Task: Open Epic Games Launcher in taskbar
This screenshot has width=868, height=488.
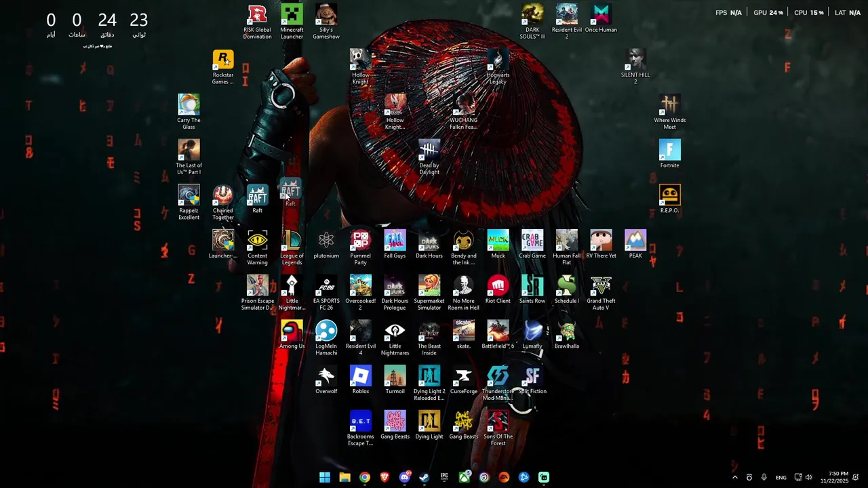Action: [444, 477]
